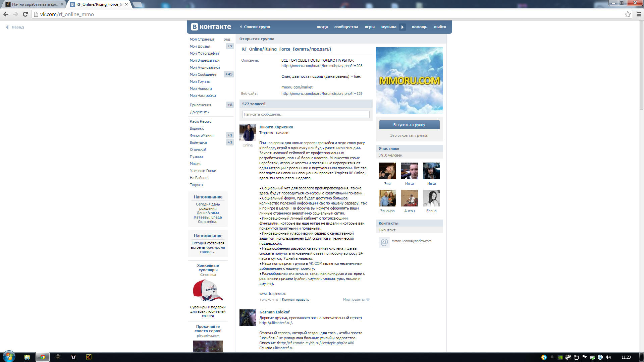Close the 'Начни зарабатывать' tab
The height and width of the screenshot is (362, 644).
coord(62,4)
